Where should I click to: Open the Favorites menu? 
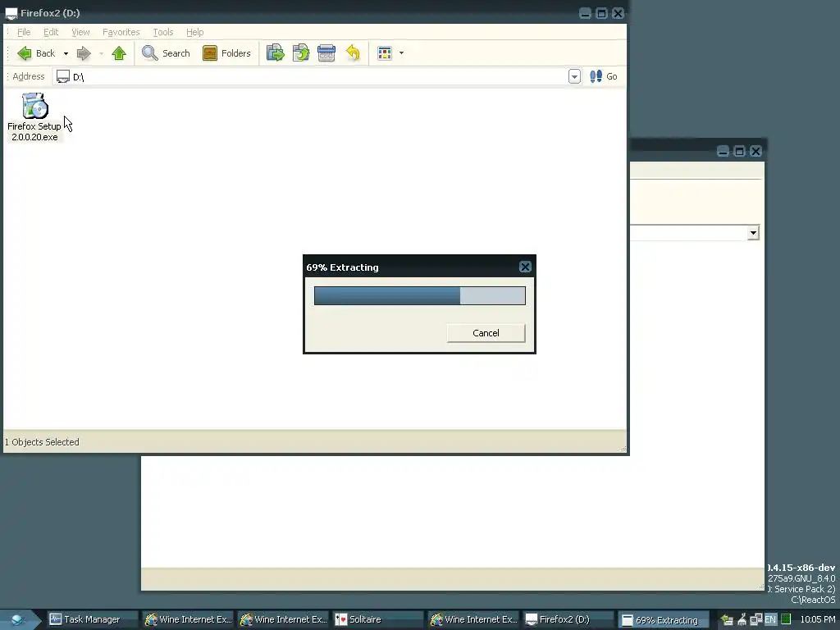(121, 32)
